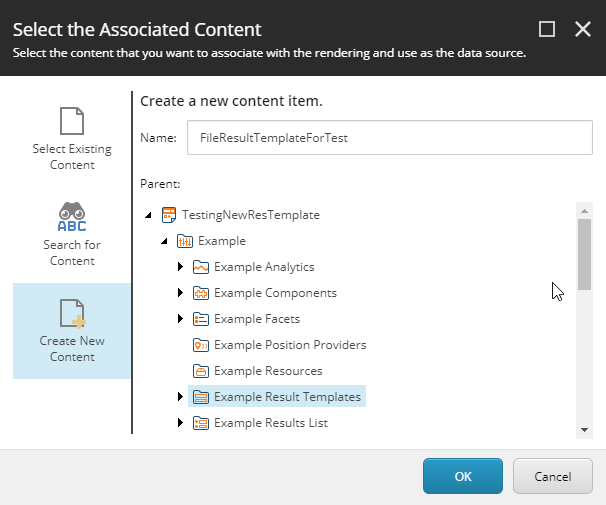Viewport: 606px width, 505px height.
Task: Click the Name input field
Action: pyautogui.click(x=390, y=138)
